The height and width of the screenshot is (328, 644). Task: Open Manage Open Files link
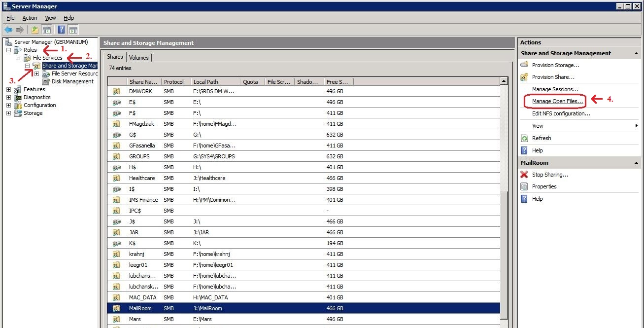tap(557, 101)
